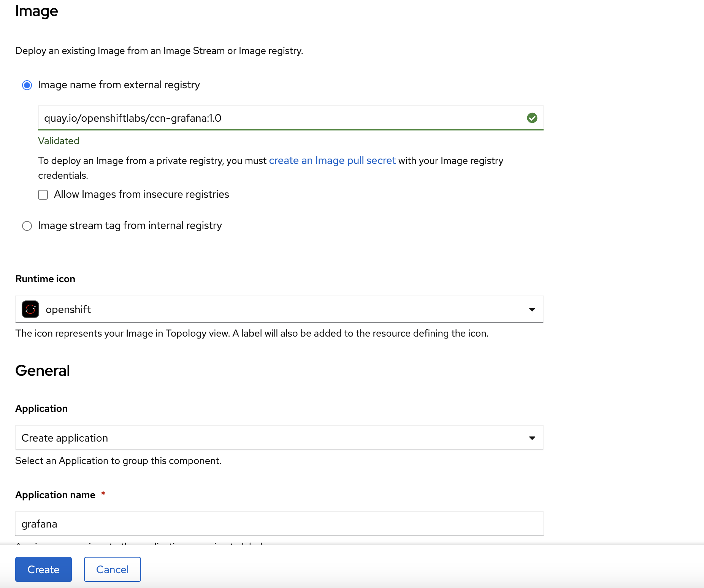Viewport: 704px width, 588px height.
Task: Enable the insecure registries checkbox
Action: [x=43, y=195]
